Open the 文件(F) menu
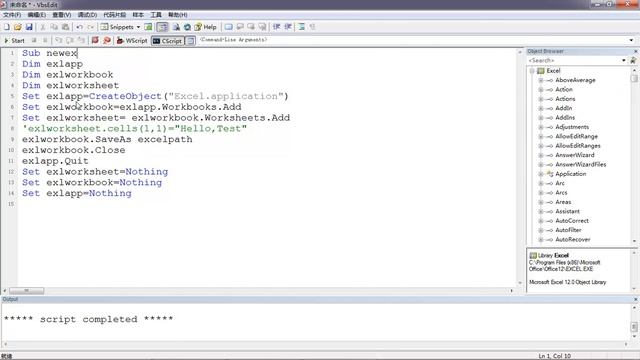 pyautogui.click(x=12, y=15)
